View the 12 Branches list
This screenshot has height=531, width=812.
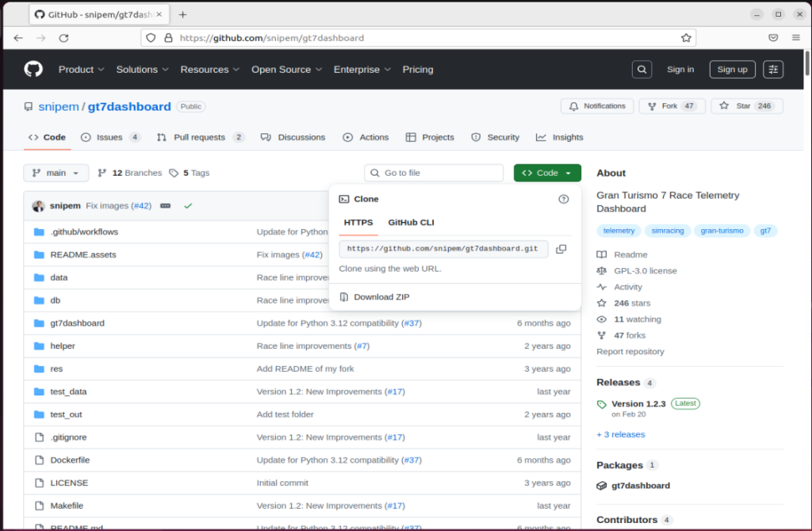pos(130,173)
